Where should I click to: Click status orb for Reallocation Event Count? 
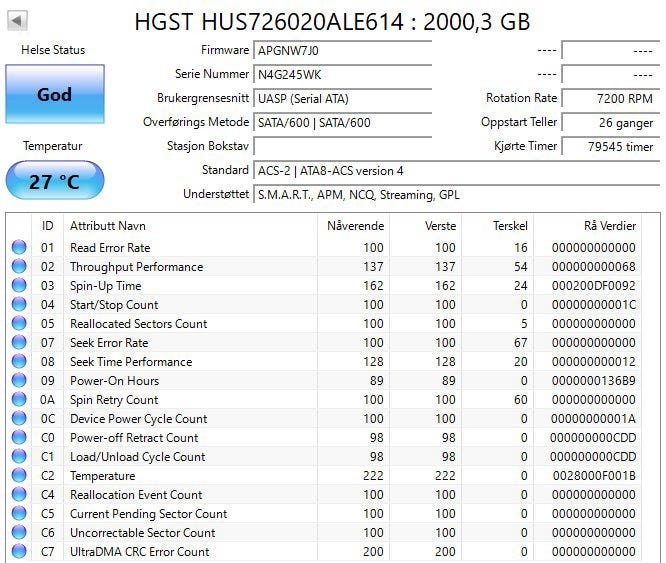pos(19,494)
